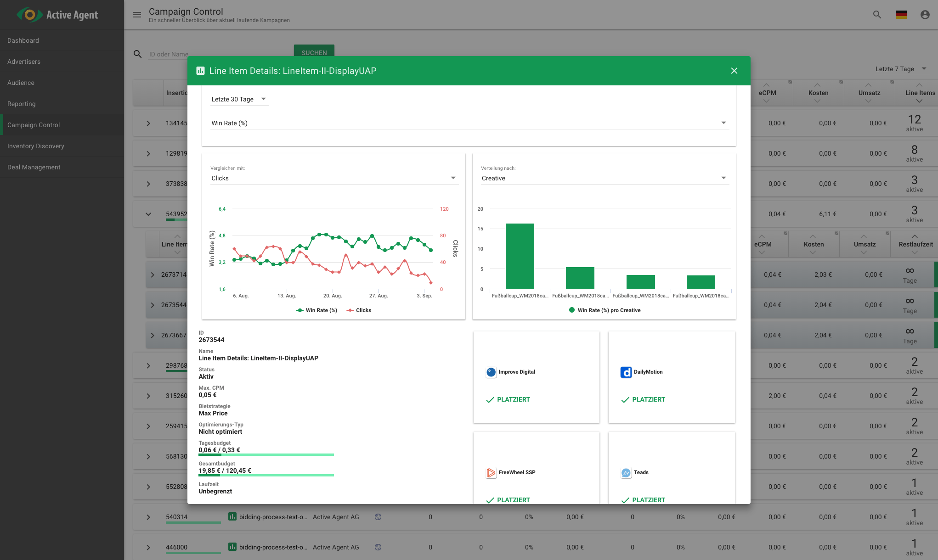Screen dimensions: 938x560
Task: Open the user account profile icon
Action: pos(925,15)
